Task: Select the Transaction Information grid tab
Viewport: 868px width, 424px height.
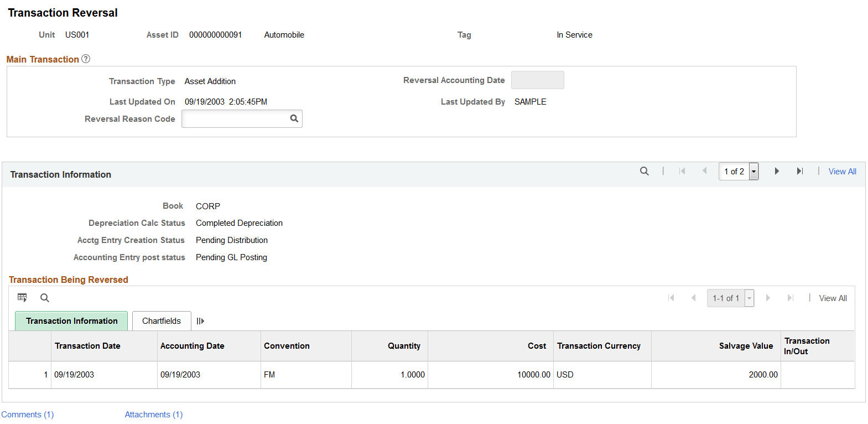Action: pyautogui.click(x=71, y=321)
